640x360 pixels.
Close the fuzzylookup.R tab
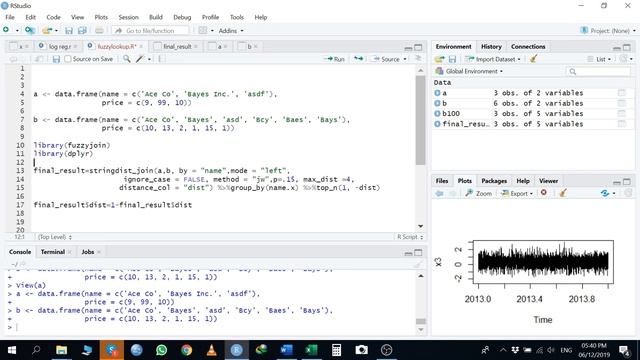pos(141,47)
